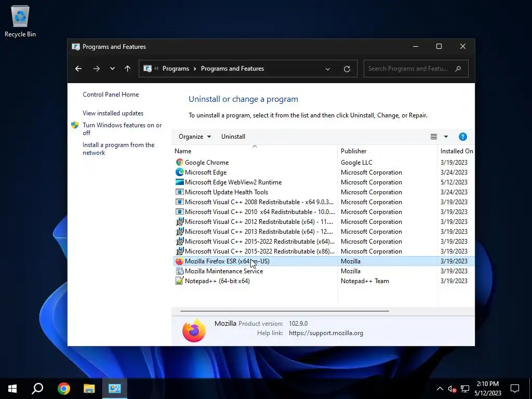Select Visual C++ 2015-2022 (x86) icon

tap(179, 251)
